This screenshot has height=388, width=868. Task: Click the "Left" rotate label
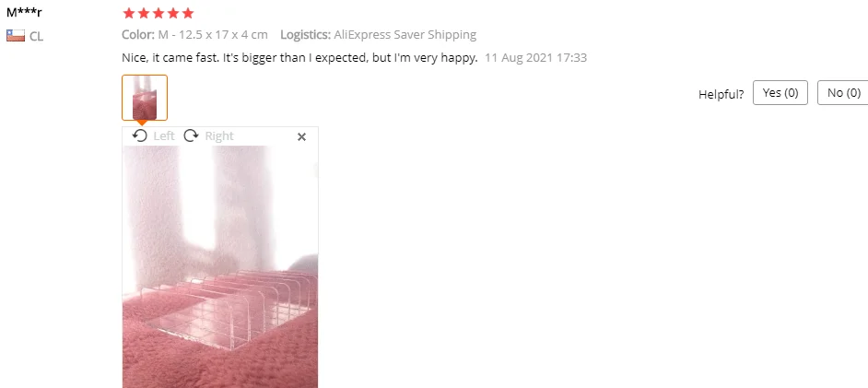(164, 136)
